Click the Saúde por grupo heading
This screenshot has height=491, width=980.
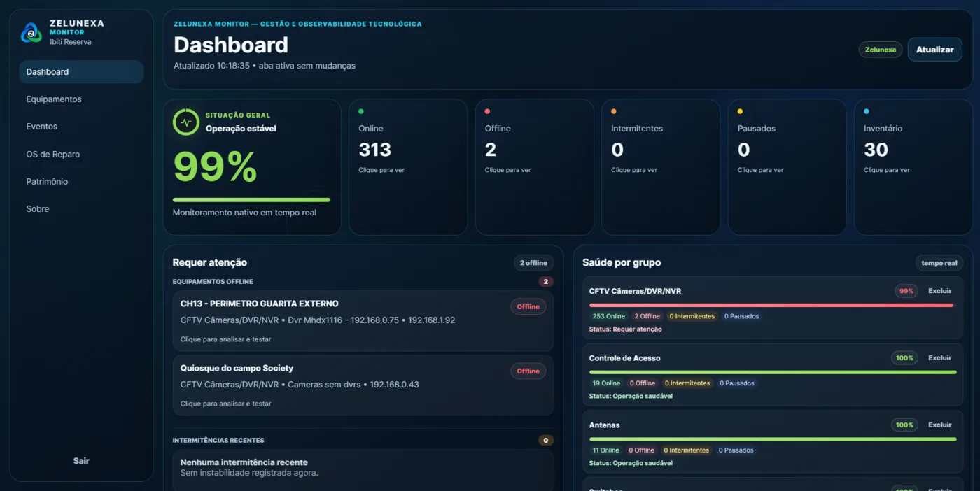[622, 263]
